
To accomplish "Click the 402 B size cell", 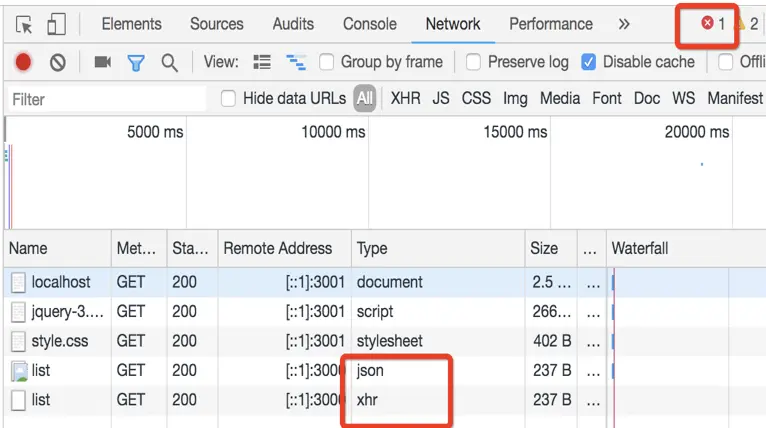I will 552,341.
